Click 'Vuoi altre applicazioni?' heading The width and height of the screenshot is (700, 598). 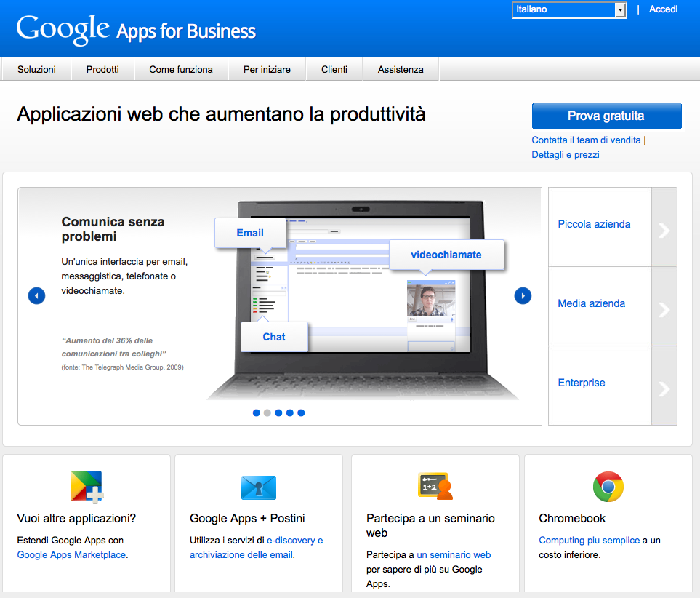pos(76,519)
